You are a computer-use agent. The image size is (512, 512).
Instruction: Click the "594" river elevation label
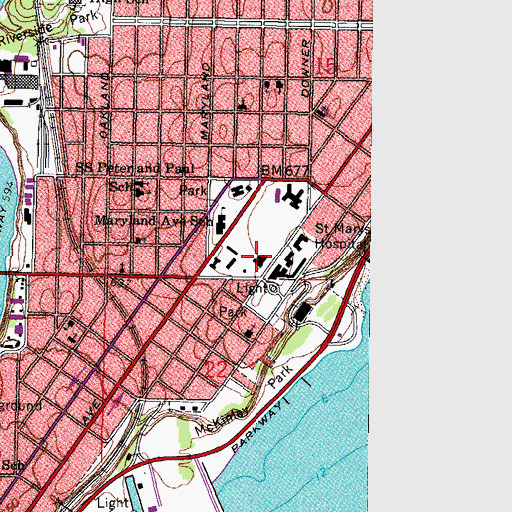click(8, 192)
